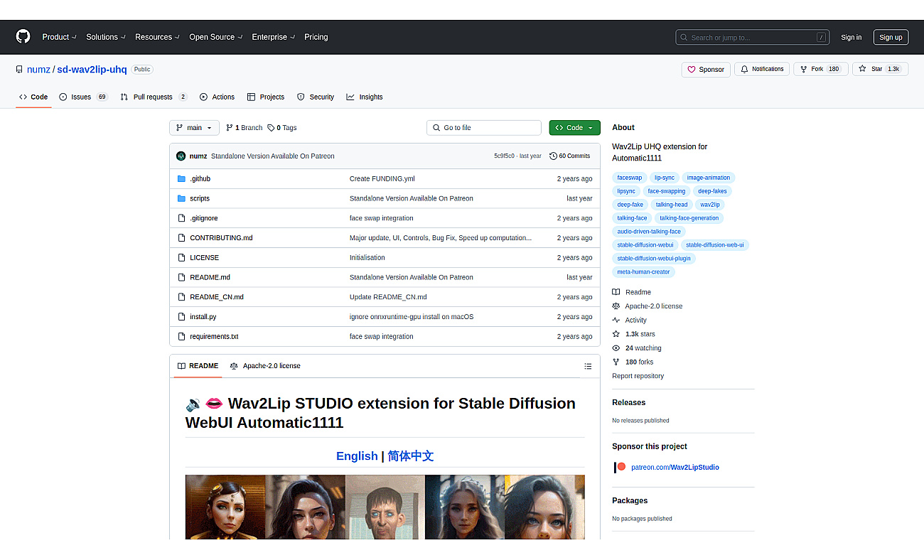
Task: Switch to the Actions tab
Action: click(217, 97)
